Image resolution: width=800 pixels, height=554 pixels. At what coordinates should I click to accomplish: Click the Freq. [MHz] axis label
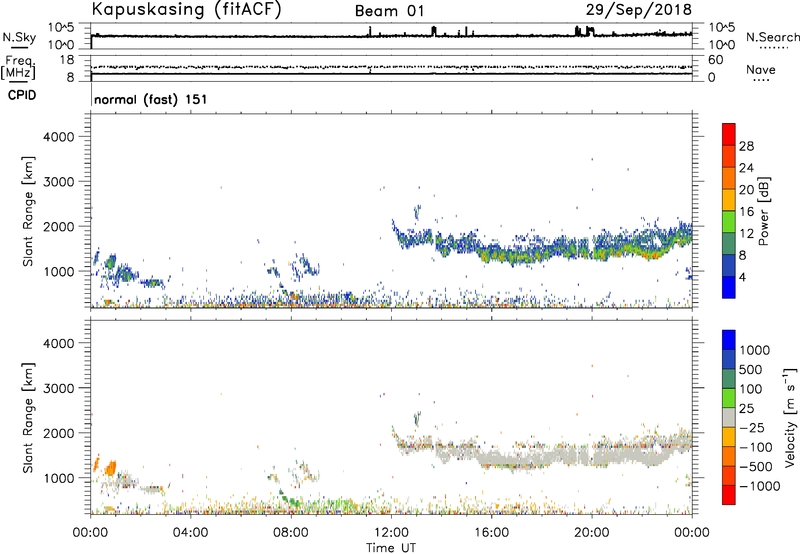[18, 67]
